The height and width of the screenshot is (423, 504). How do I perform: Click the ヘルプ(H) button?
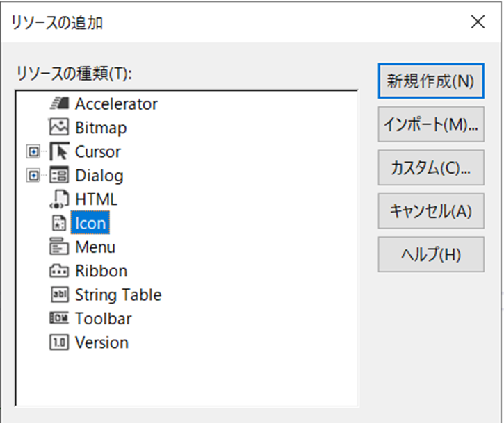[430, 255]
